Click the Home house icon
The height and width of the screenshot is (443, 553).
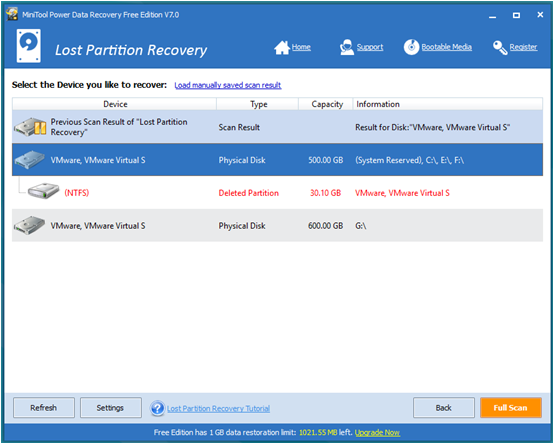click(x=282, y=48)
